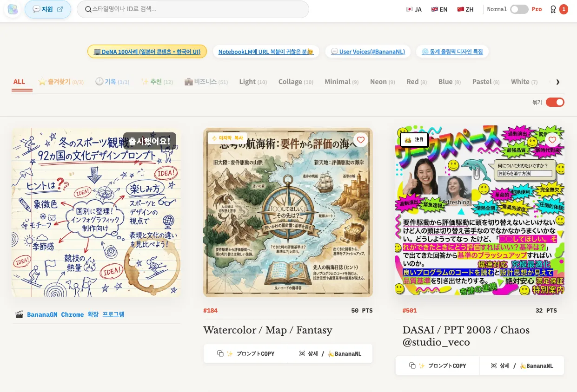The height and width of the screenshot is (392, 577).
Task: Toggle the 묶기 grouping switch
Action: (555, 102)
